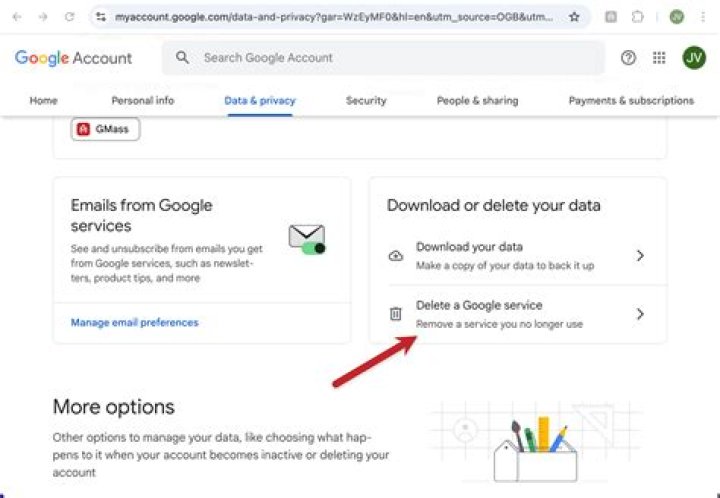Open the browser extensions puzzle icon

637,17
